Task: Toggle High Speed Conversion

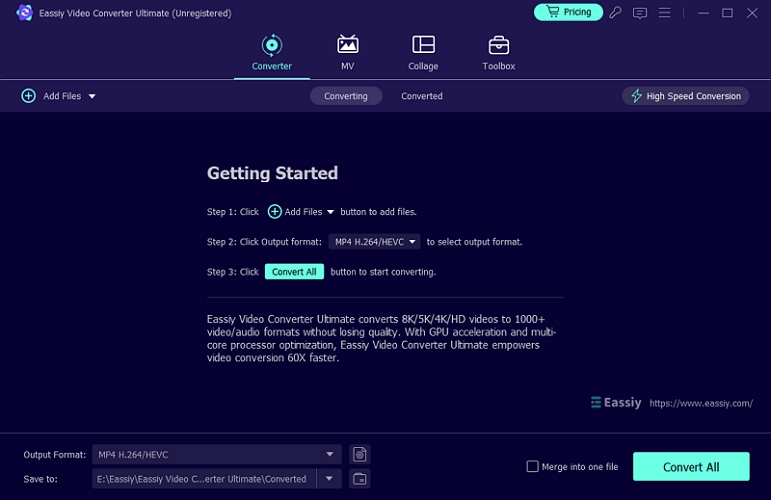Action: coord(685,96)
